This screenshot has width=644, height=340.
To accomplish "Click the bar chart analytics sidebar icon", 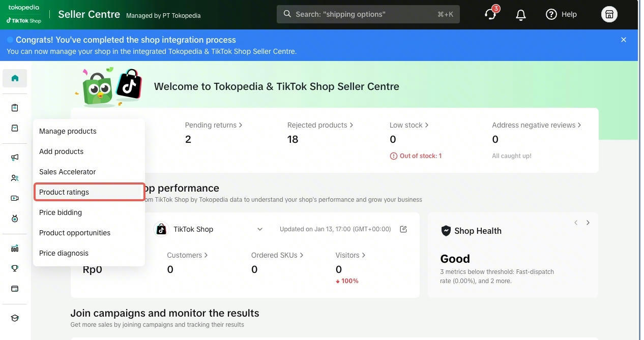I will pyautogui.click(x=15, y=249).
